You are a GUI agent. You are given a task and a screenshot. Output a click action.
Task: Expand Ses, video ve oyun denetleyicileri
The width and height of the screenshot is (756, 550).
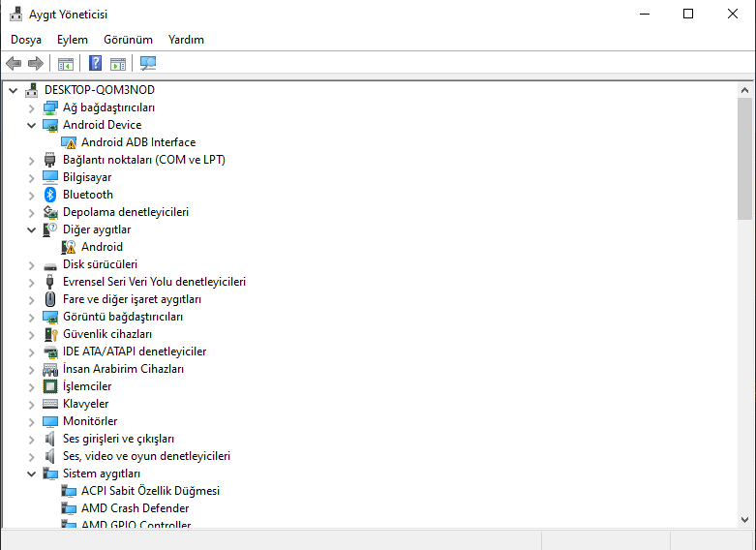coord(31,456)
